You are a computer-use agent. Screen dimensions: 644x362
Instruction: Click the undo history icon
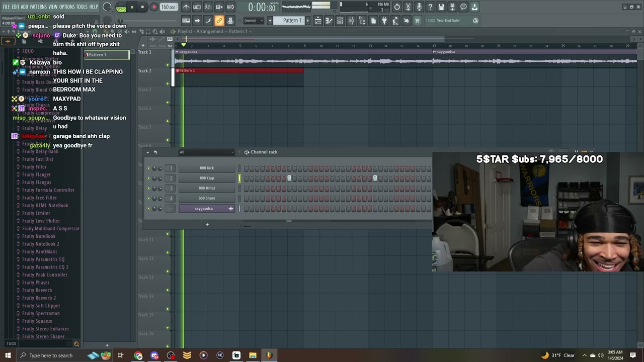[397, 7]
